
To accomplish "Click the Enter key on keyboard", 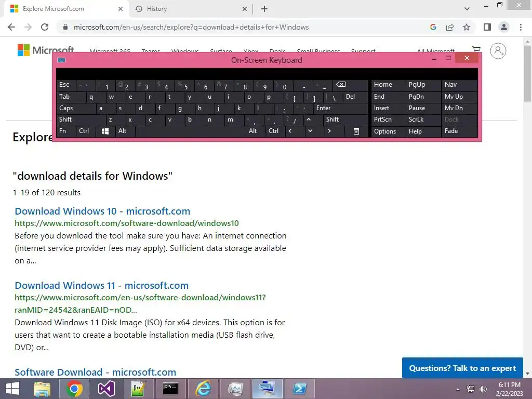I will [x=341, y=108].
